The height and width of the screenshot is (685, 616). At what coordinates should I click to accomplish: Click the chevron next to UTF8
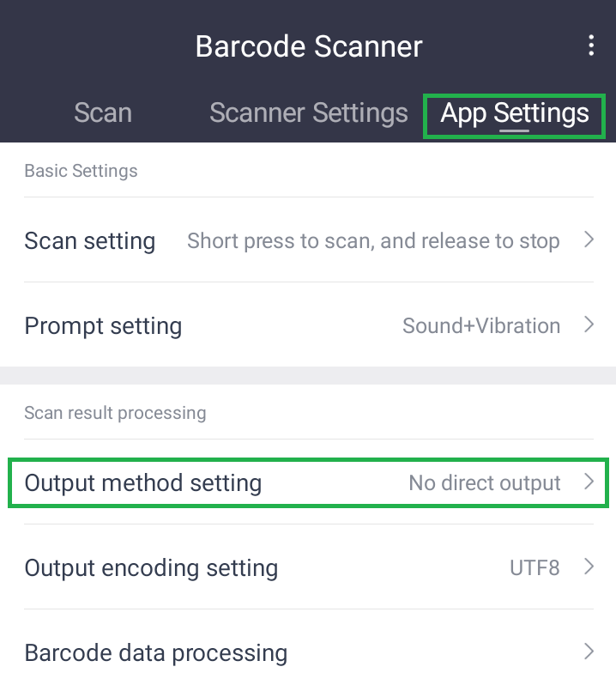[x=589, y=567]
